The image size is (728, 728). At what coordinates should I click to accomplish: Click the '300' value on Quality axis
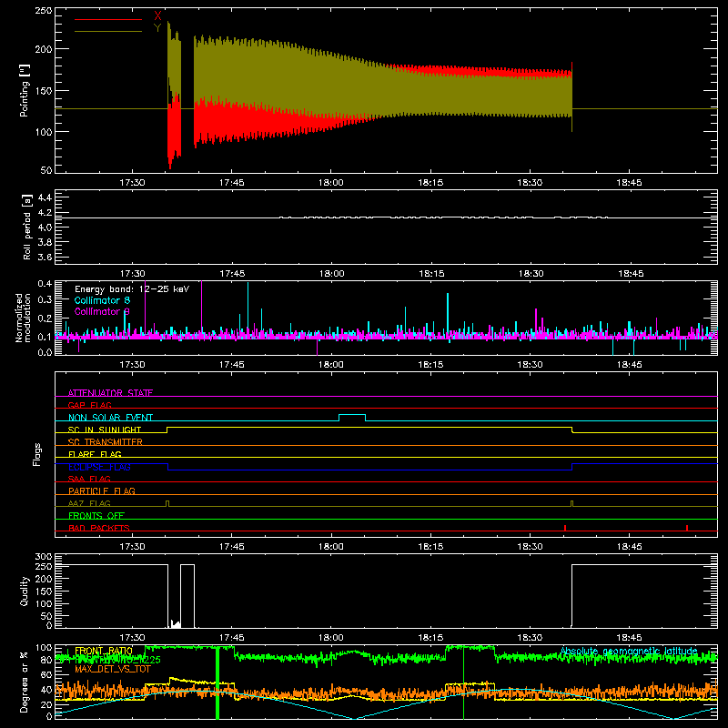coord(43,557)
